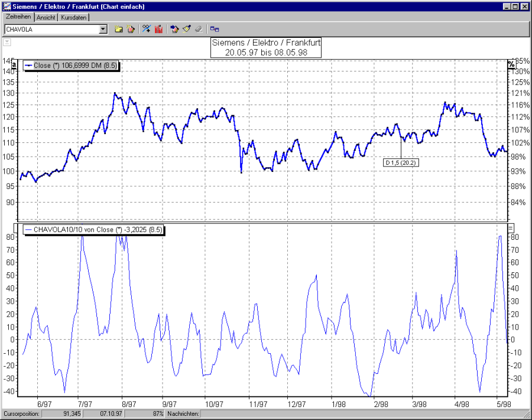
Task: Click the red bar chart toolbar icon
Action: (x=158, y=28)
